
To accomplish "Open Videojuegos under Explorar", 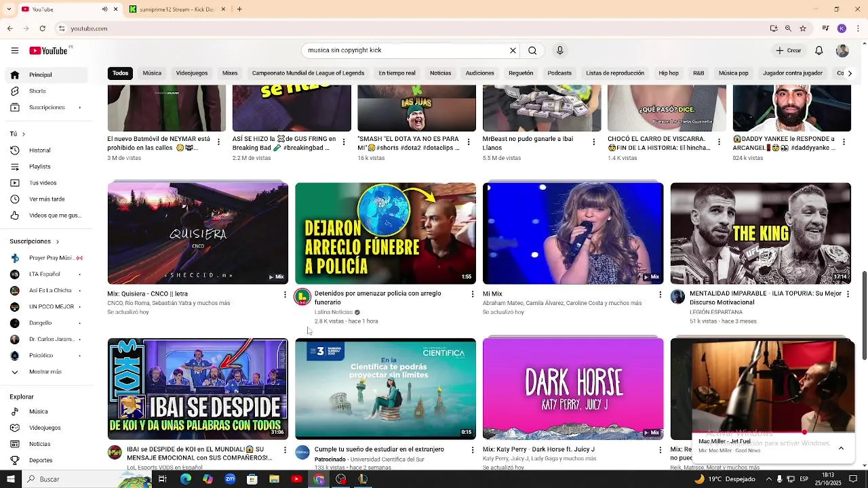I will coord(45,428).
